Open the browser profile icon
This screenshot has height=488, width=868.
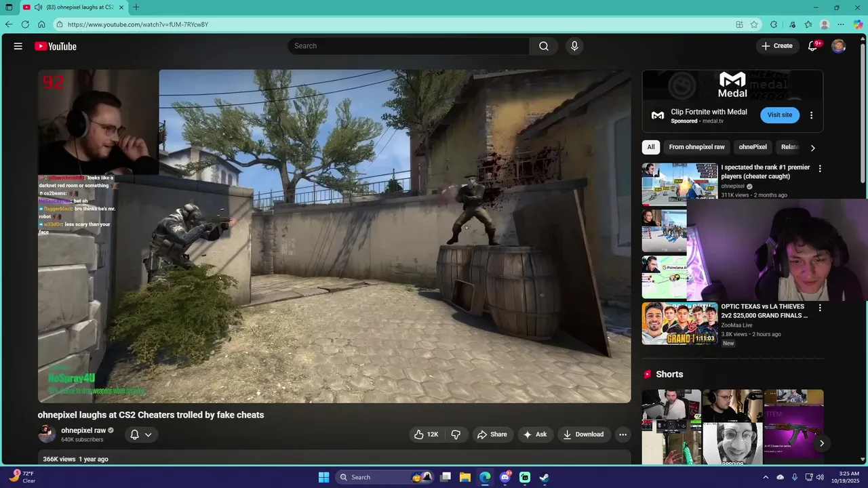825,24
